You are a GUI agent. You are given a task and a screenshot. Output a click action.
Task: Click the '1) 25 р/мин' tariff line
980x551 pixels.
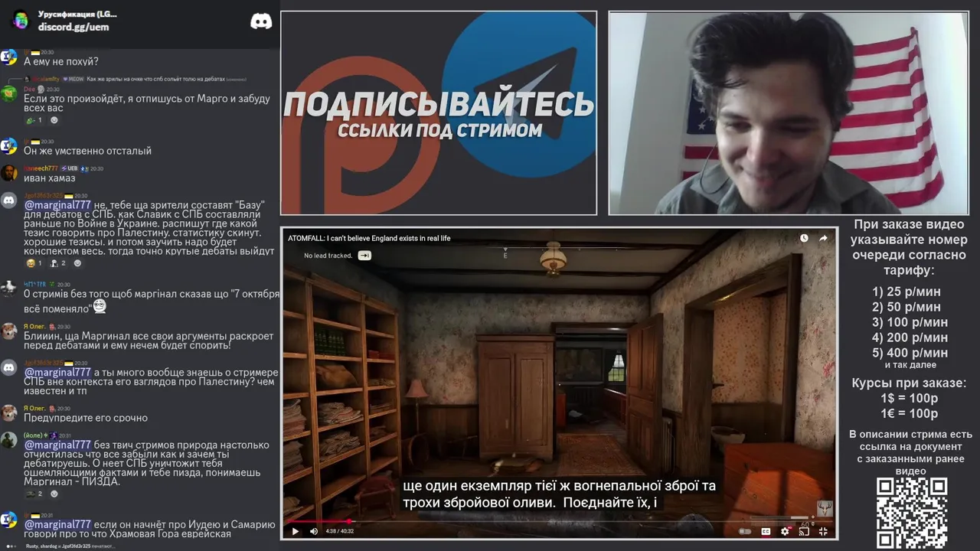point(906,292)
